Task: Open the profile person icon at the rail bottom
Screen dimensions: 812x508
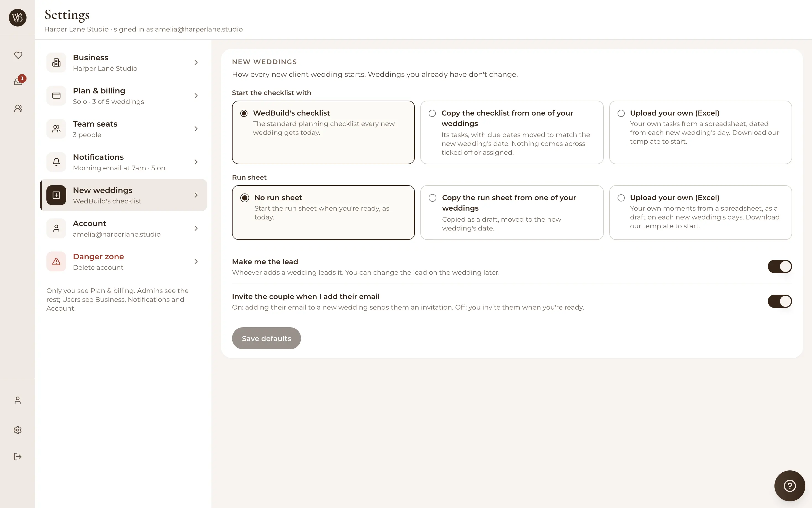Action: (18, 400)
